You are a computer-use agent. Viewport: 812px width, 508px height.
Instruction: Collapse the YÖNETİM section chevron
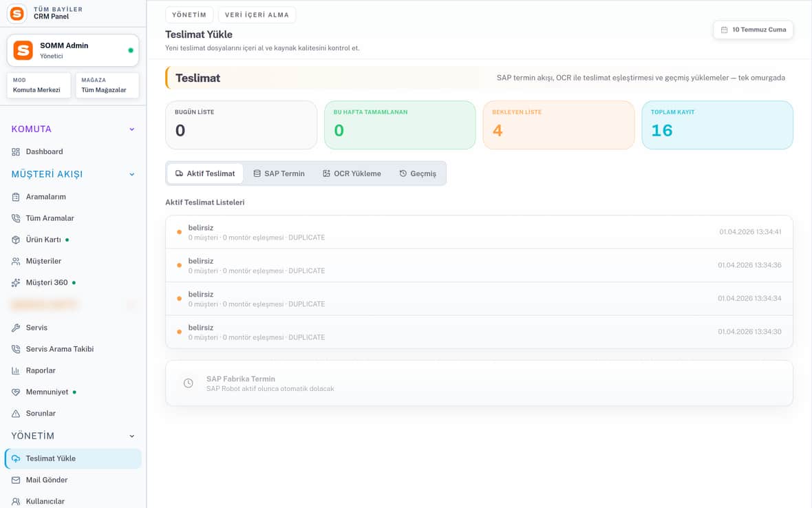[x=132, y=436]
